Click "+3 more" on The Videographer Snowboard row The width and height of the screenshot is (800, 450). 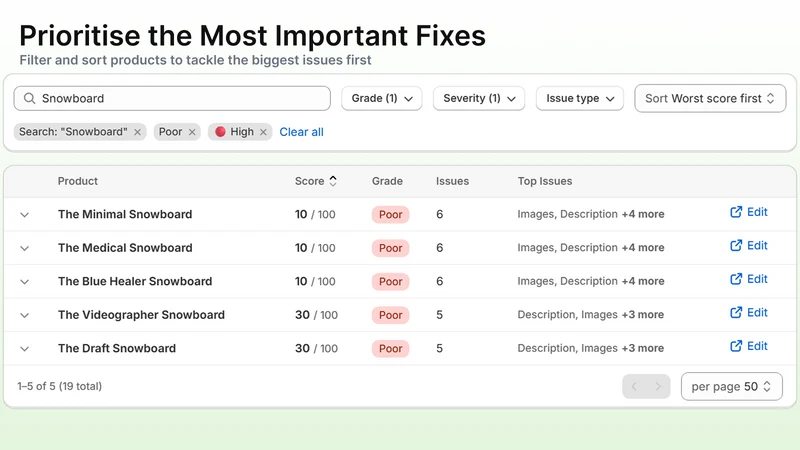tap(643, 315)
